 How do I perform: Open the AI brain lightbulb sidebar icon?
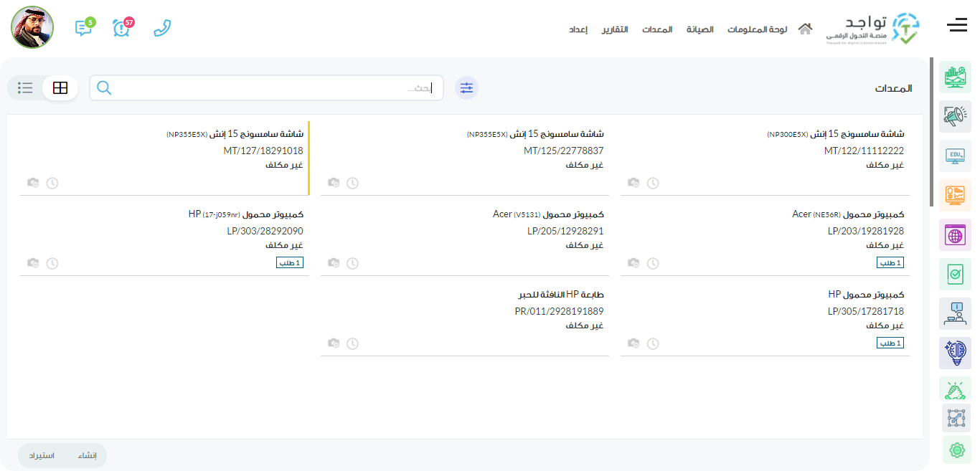[x=955, y=353]
